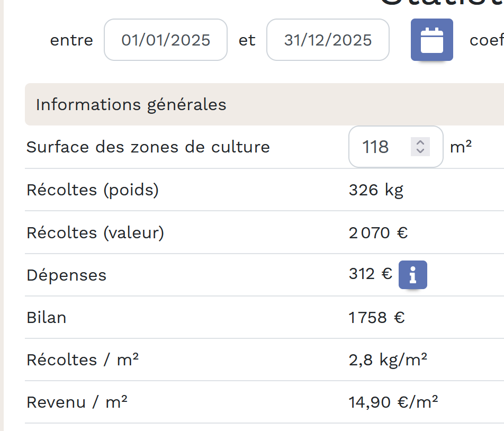Screen dimensions: 504x431
Task: Click the end date field 31/12/2025
Action: coord(328,40)
